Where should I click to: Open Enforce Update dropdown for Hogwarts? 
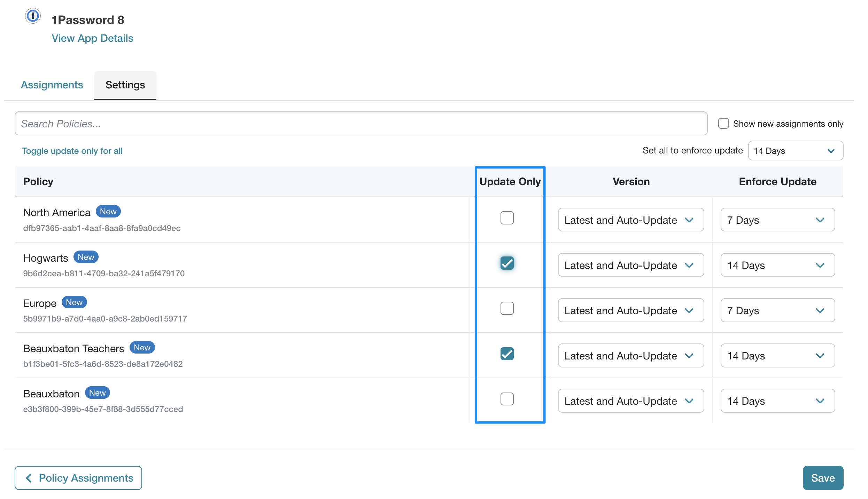[777, 265]
